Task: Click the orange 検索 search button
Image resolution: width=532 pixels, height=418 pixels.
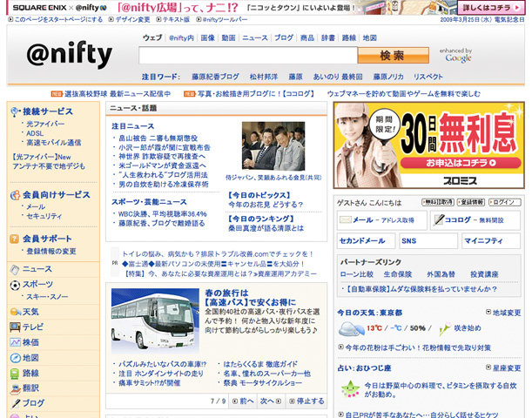Action: coord(394,56)
